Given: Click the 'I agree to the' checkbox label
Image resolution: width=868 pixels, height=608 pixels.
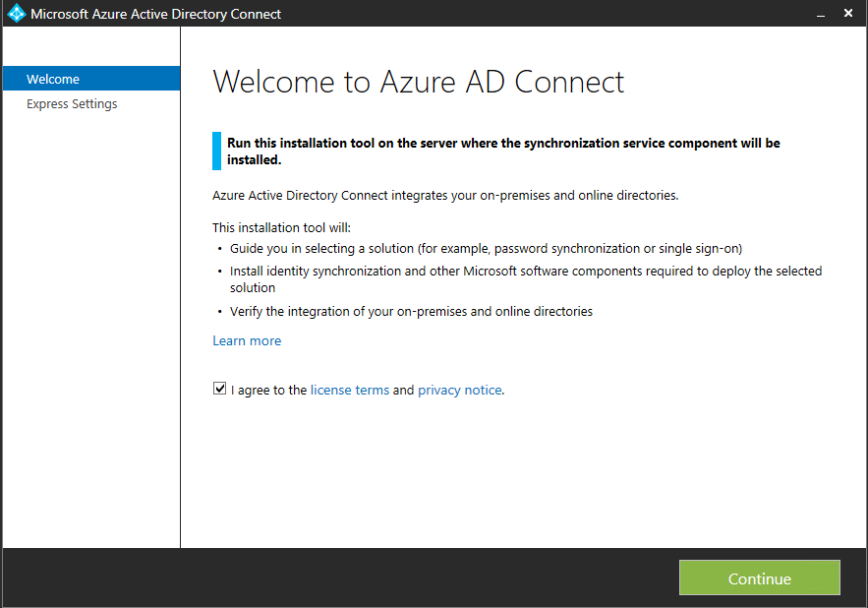Looking at the screenshot, I should tap(268, 391).
